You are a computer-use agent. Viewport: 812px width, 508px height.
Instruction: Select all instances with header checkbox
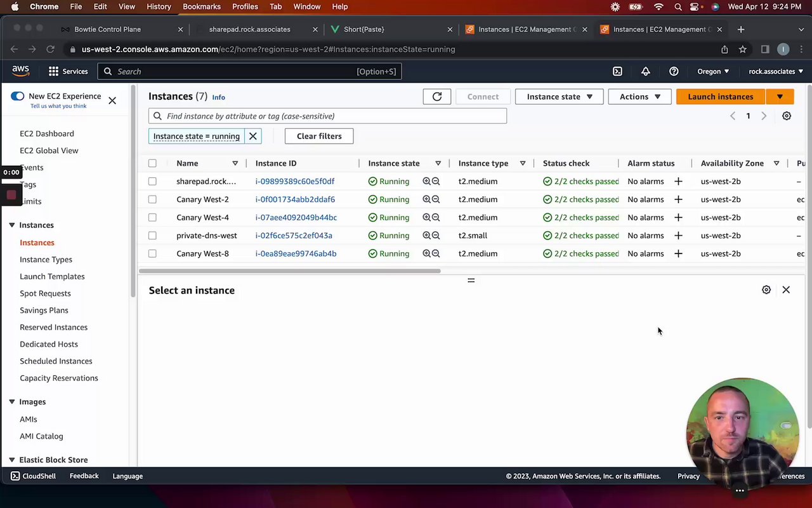tap(152, 163)
